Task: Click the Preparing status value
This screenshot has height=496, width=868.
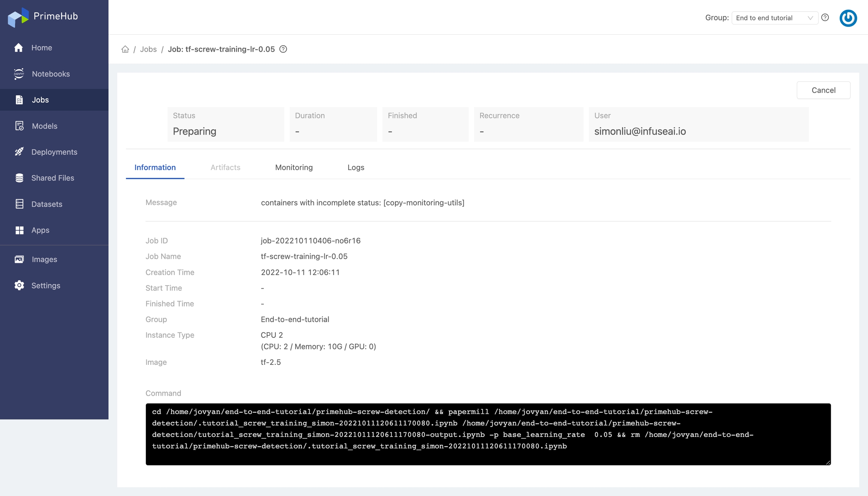Action: 194,131
